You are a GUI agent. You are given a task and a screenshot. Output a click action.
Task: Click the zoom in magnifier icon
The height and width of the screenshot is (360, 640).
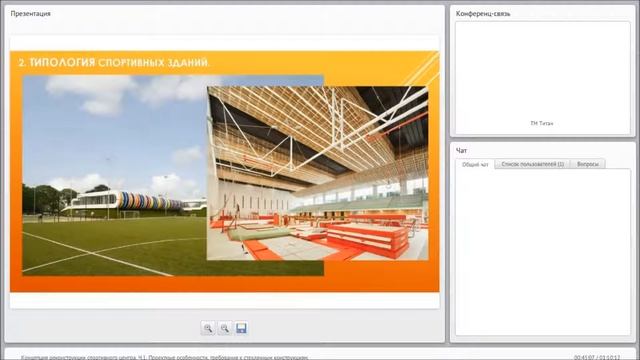pyautogui.click(x=208, y=328)
